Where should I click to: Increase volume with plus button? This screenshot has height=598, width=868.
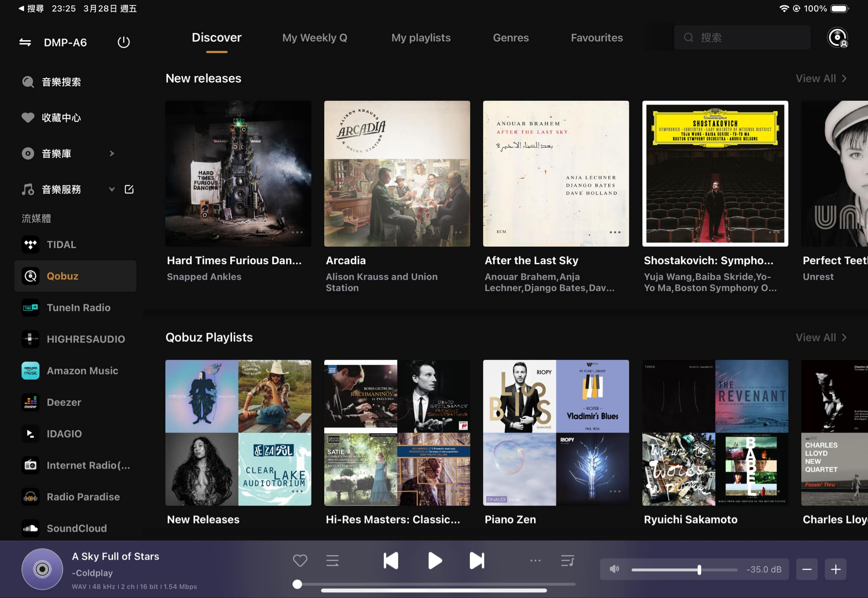click(x=836, y=569)
